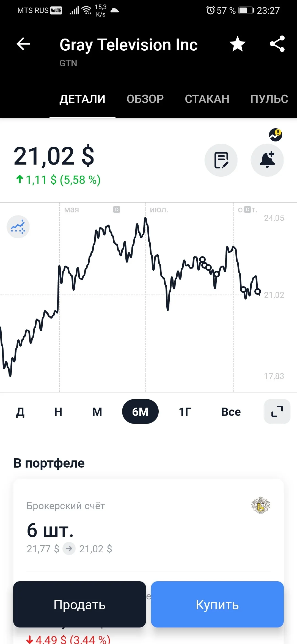Expand the chart to fullscreen

[x=277, y=411]
